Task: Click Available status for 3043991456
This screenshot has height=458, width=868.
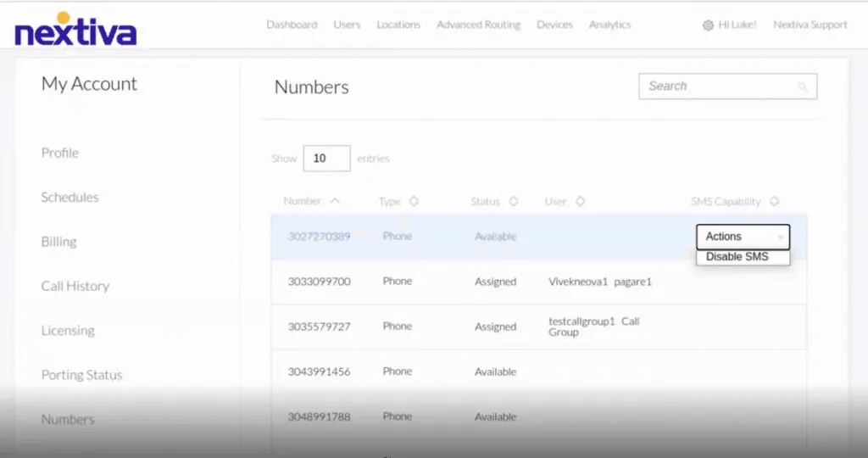Action: point(495,371)
